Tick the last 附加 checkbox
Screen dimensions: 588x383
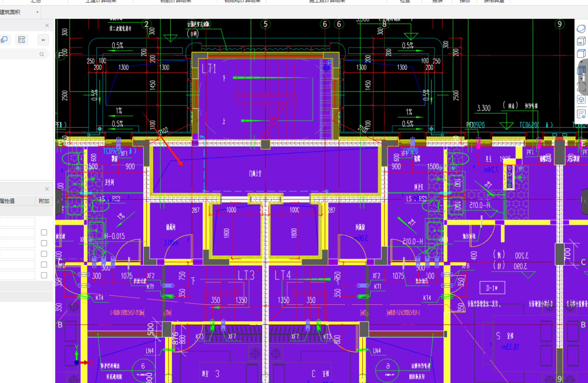(x=44, y=275)
